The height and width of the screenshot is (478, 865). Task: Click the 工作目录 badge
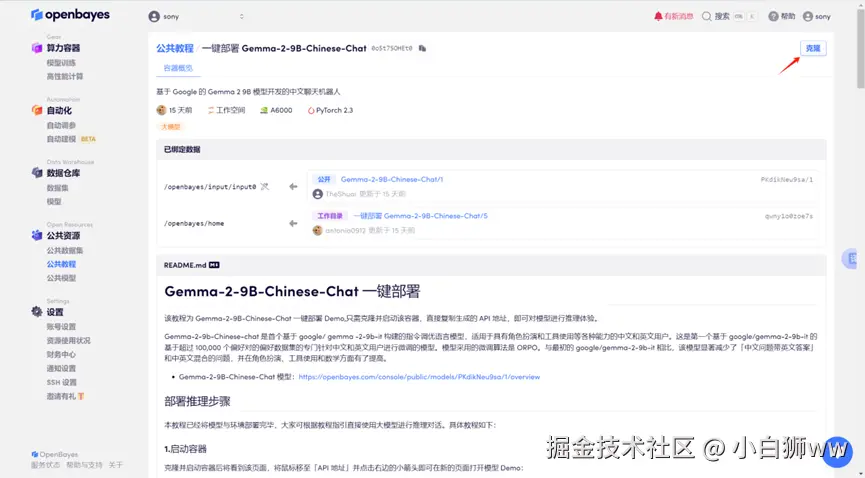pyautogui.click(x=330, y=216)
